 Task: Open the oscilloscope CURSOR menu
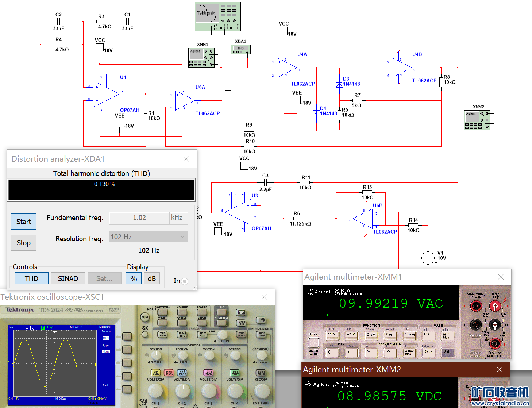tap(182, 322)
